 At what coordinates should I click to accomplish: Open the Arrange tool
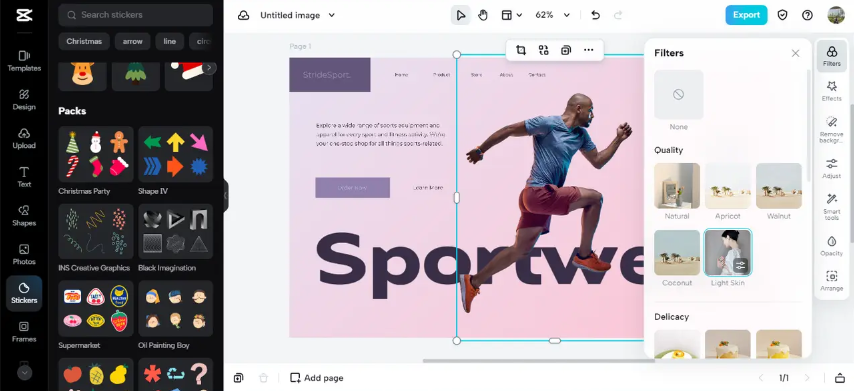click(832, 280)
